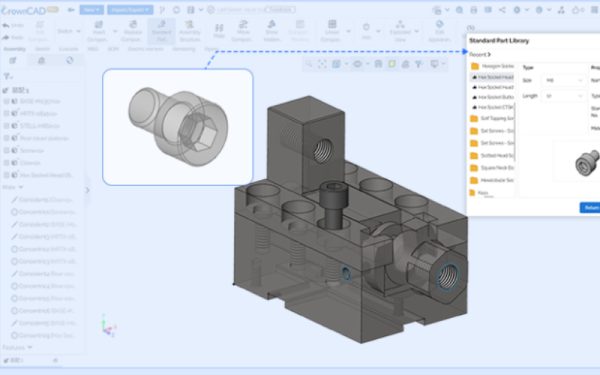Open the Self Tapping Screws folder
This screenshot has height=375, width=600.
tap(492, 118)
